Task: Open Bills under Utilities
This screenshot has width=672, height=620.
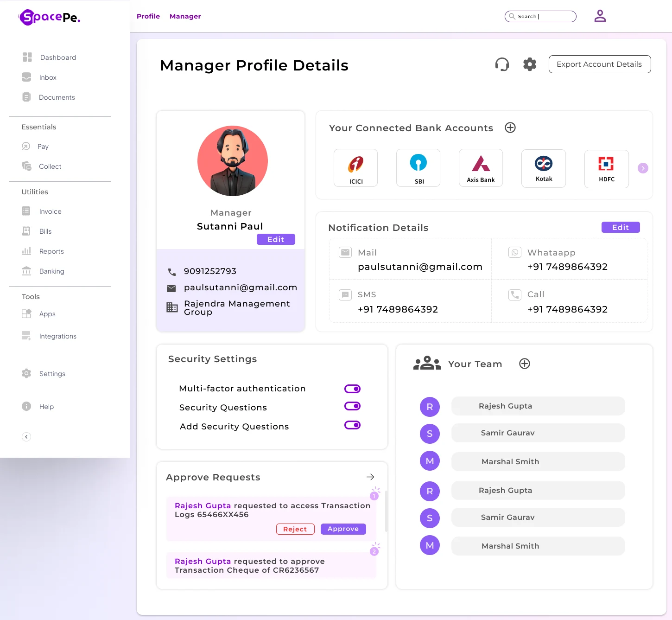Action: [x=37, y=231]
